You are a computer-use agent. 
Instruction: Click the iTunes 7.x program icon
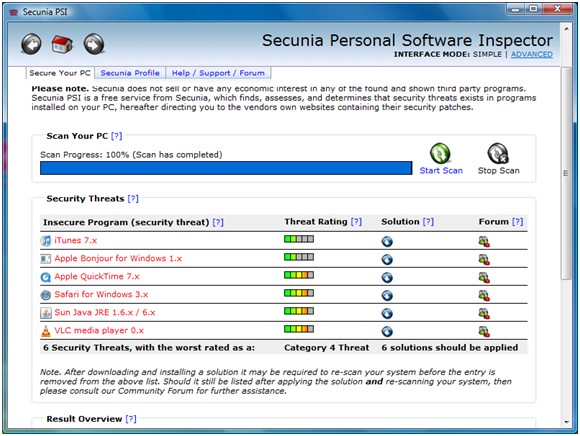[45, 240]
